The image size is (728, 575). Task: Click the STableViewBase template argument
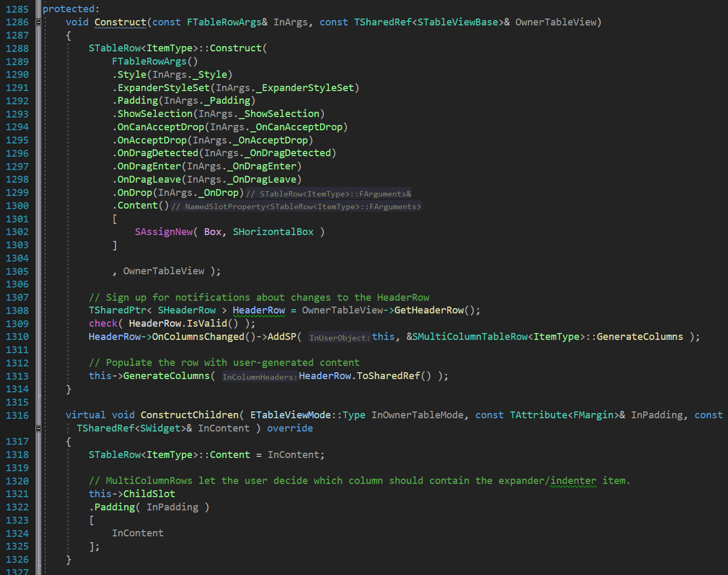click(458, 22)
